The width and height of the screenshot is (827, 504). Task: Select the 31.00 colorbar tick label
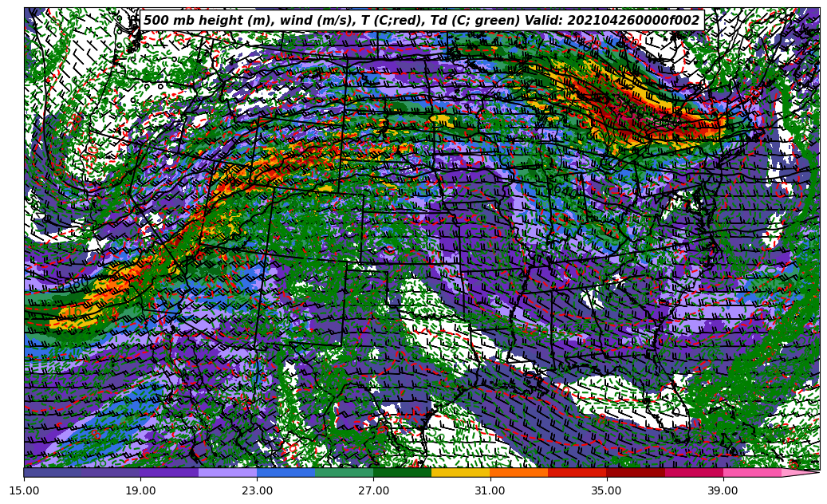490,490
